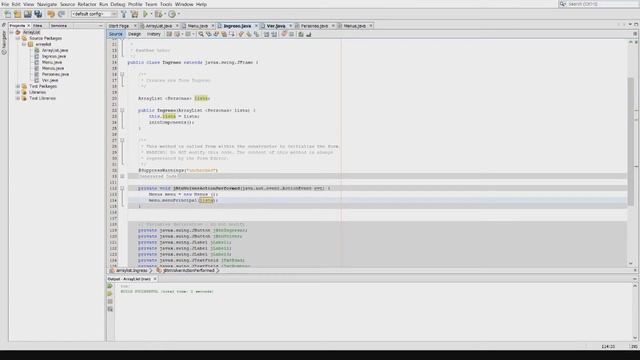Open the default config dropdown
Viewport: 640px width, 360px height.
(94, 14)
